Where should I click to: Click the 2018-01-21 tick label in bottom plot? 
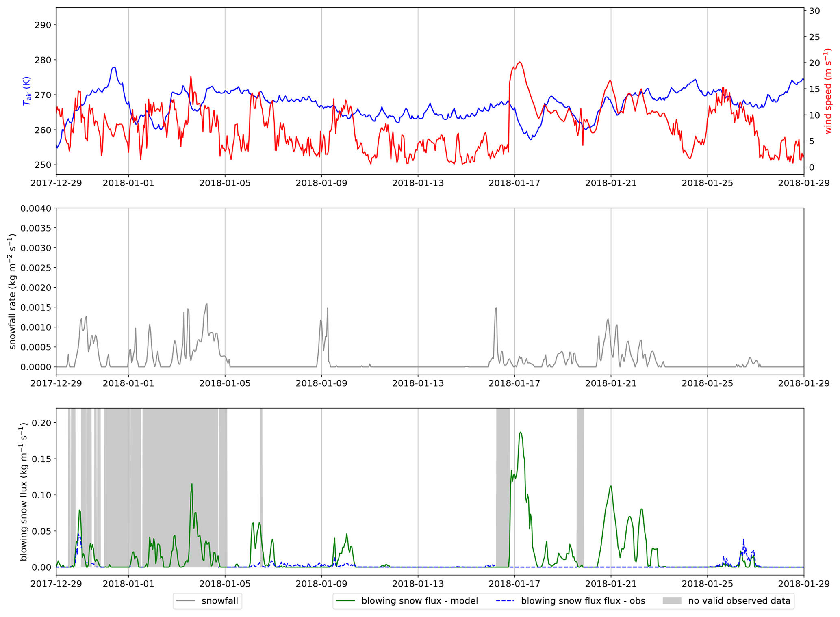point(610,584)
